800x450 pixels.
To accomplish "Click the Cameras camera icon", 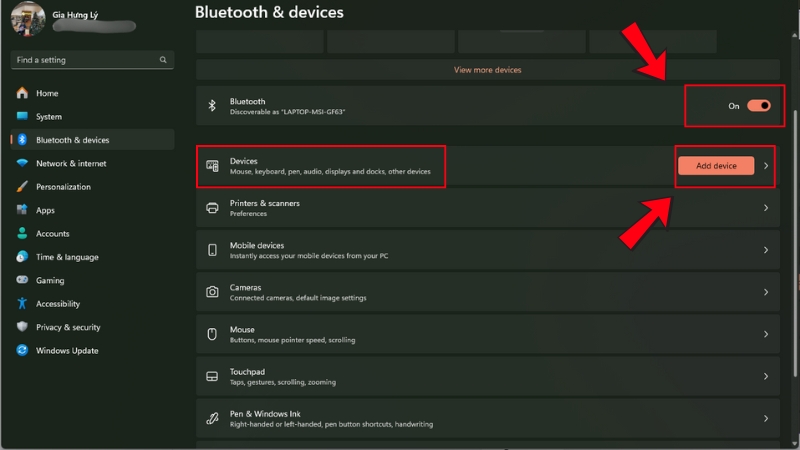I will click(x=212, y=292).
